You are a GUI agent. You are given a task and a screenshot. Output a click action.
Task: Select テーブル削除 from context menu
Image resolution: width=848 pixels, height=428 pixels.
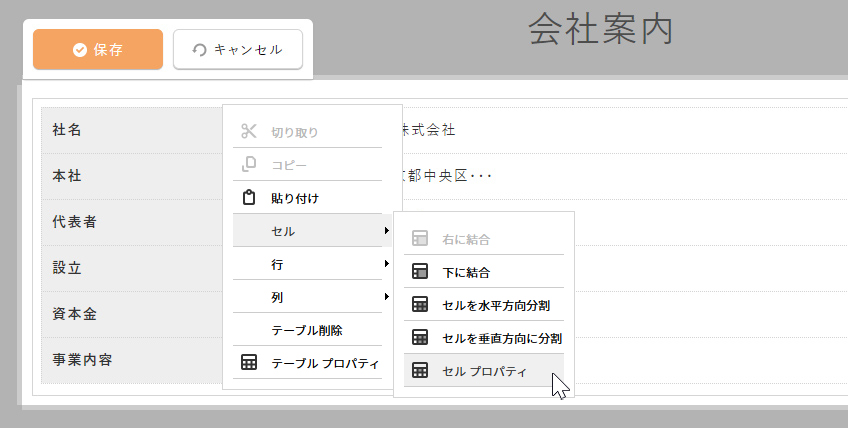[307, 330]
